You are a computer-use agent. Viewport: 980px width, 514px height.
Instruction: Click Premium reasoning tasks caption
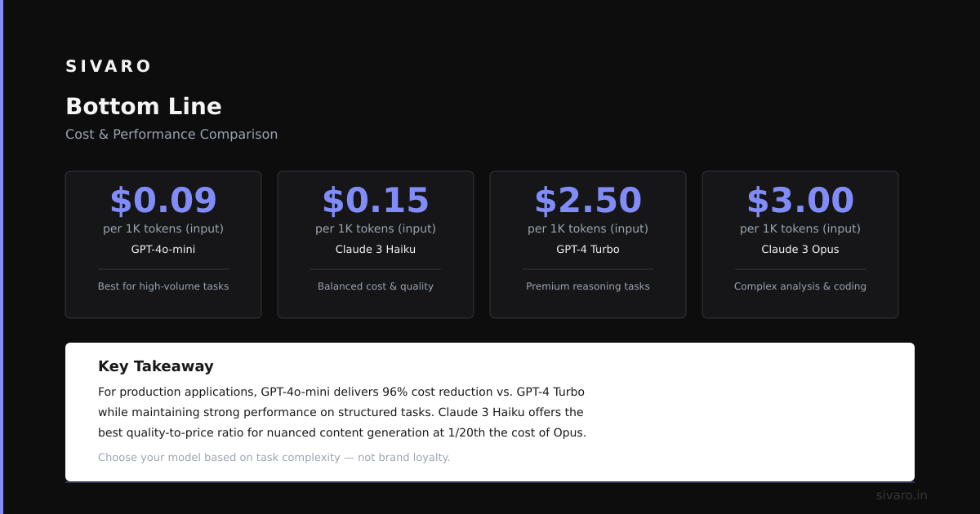pos(588,286)
